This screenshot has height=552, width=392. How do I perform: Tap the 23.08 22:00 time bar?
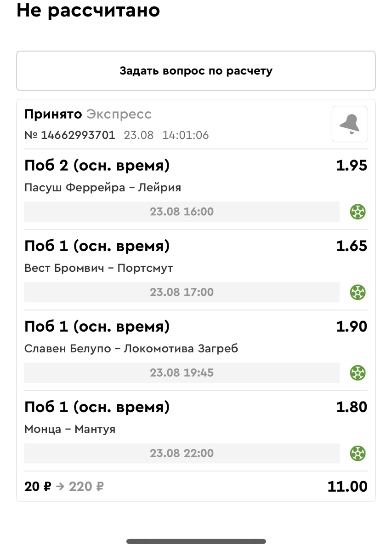(182, 454)
